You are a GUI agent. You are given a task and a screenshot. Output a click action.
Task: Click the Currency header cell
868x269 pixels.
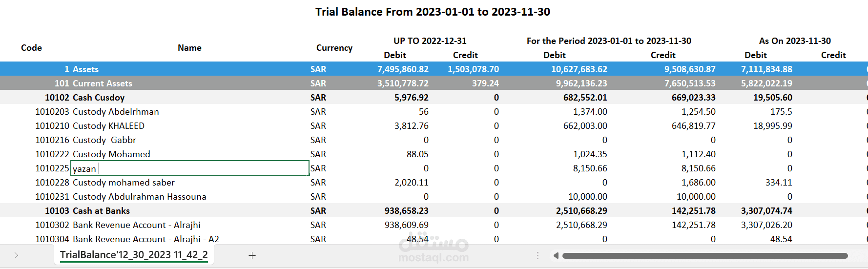334,48
